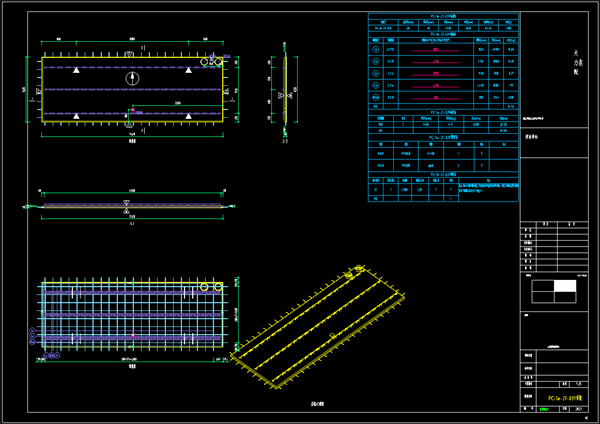Click second circled rebar mark in schedule table
600x424 pixels.
click(x=376, y=61)
